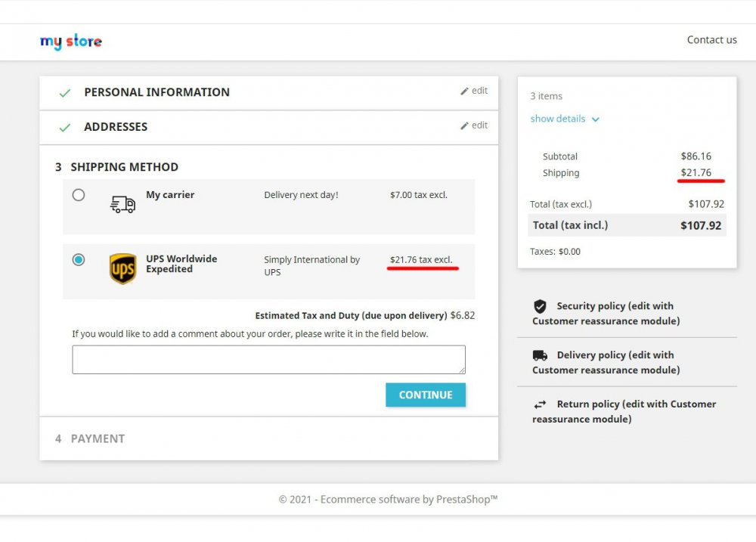
Task: Click the pencil icon beside Addresses edit
Action: click(x=464, y=125)
